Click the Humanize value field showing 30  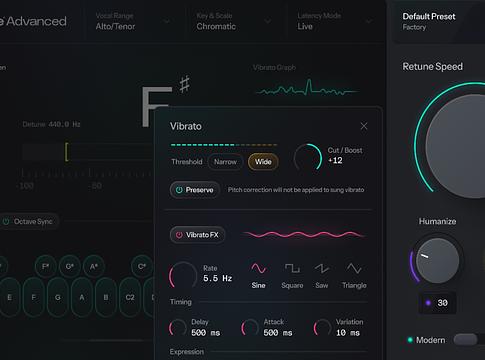coord(437,303)
